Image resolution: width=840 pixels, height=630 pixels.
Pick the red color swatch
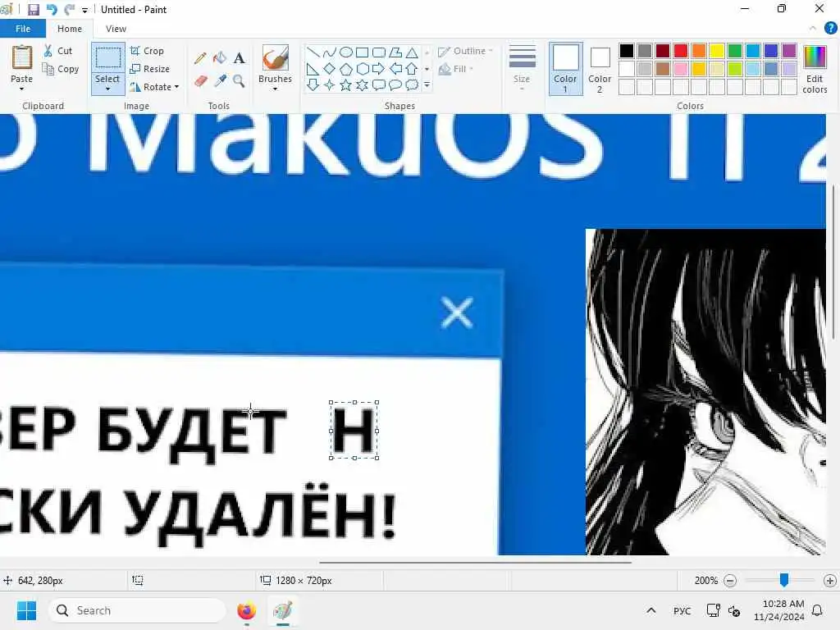click(681, 51)
